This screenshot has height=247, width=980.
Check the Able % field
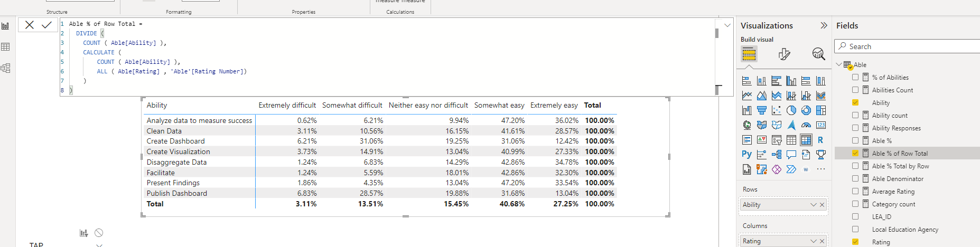point(855,140)
